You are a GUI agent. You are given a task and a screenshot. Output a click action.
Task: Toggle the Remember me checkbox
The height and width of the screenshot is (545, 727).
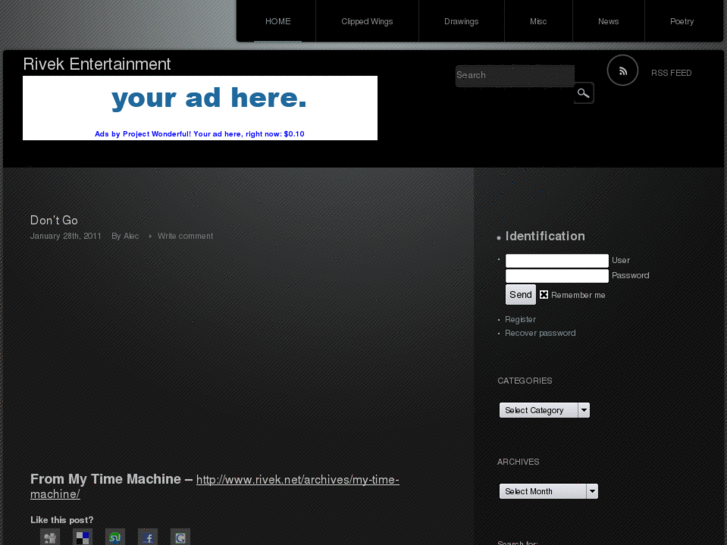tap(544, 295)
